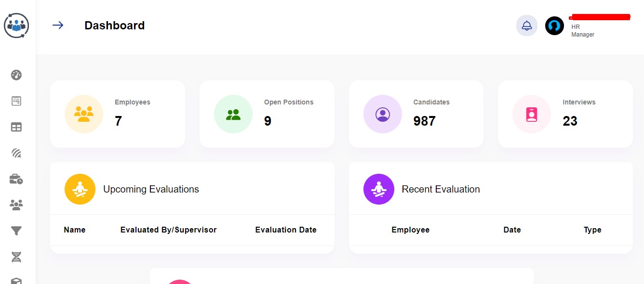Click the dashboard gauge icon in sidebar
Screen dimensions: 644x284
tap(16, 75)
